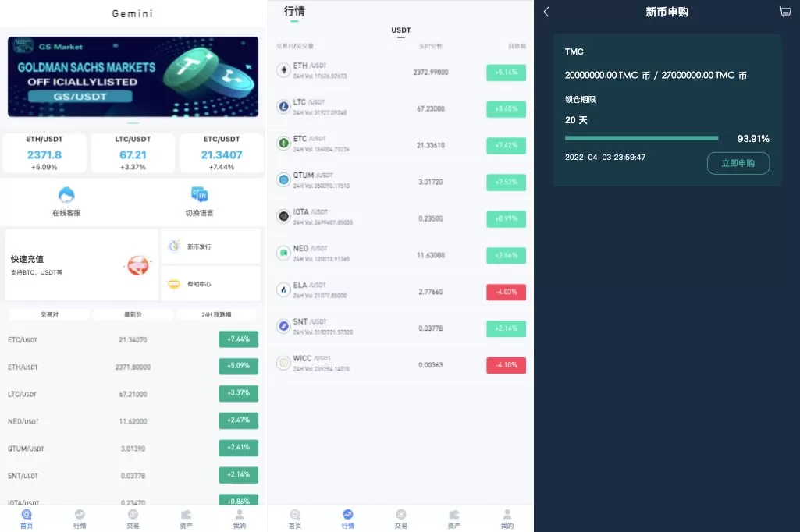
Task: Tap the LTC coin icon in market list
Action: (283, 107)
